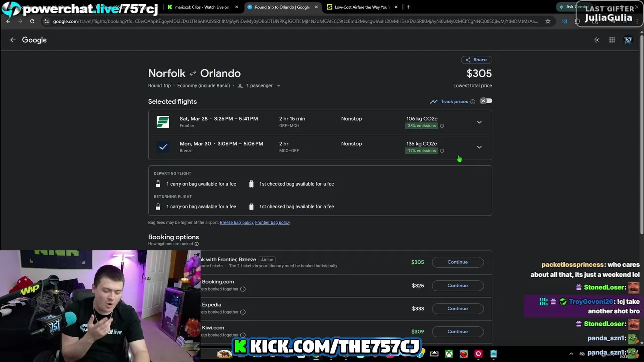
Task: Open the Google account profile avatar
Action: [x=628, y=40]
